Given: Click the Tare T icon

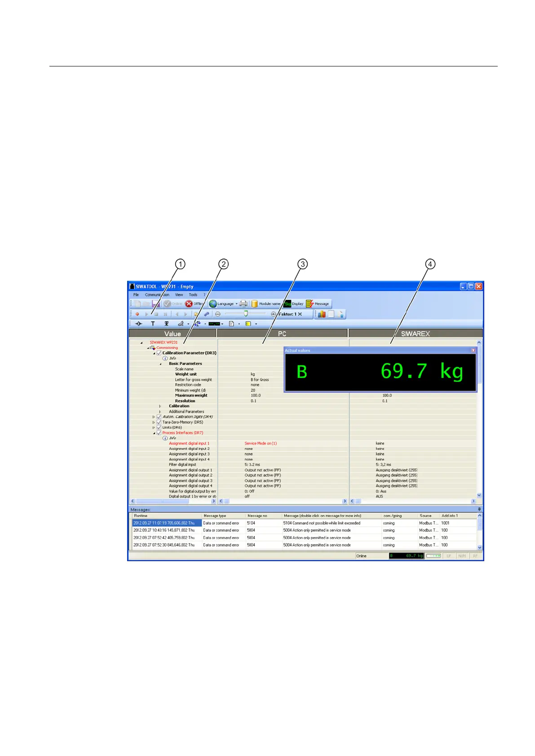Looking at the screenshot, I should 153,324.
